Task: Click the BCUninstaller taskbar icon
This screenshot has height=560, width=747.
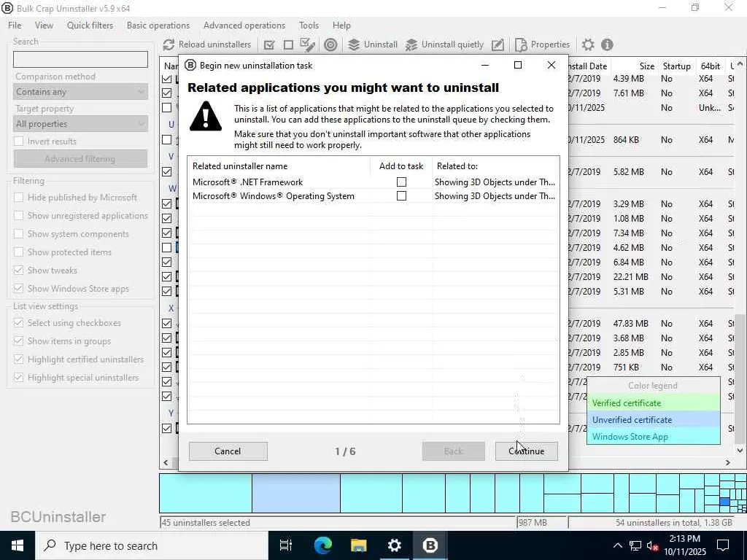Action: (430, 545)
